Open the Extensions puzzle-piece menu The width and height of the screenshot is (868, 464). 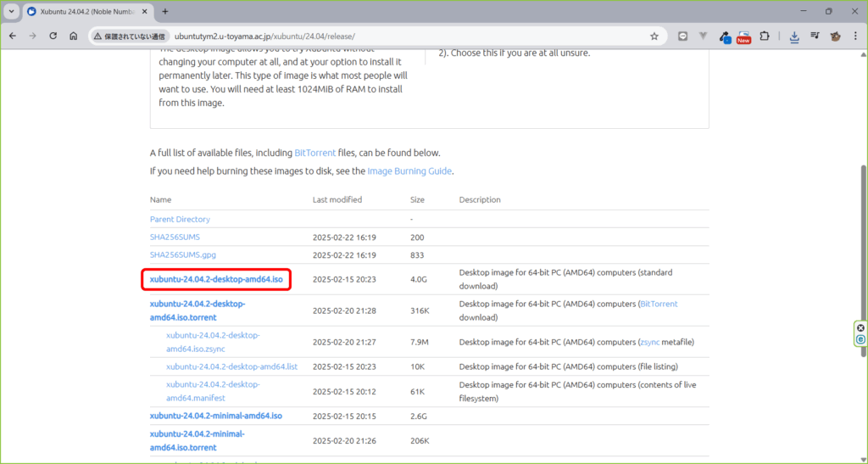click(x=765, y=36)
